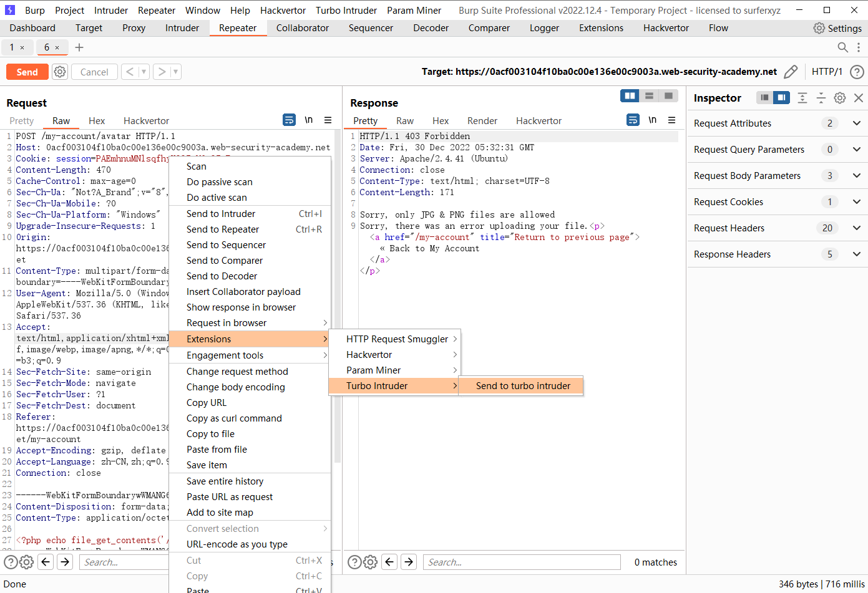Search Repeater tabs with the magnifier icon
Viewport: 868px width, 593px height.
[842, 47]
